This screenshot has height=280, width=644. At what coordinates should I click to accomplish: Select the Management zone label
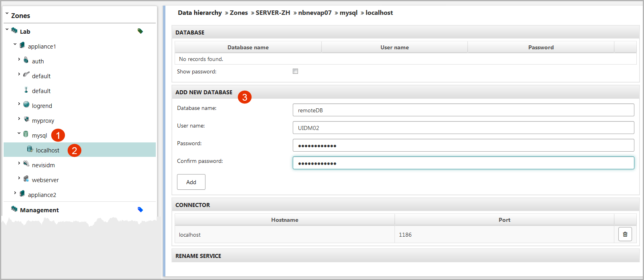39,210
